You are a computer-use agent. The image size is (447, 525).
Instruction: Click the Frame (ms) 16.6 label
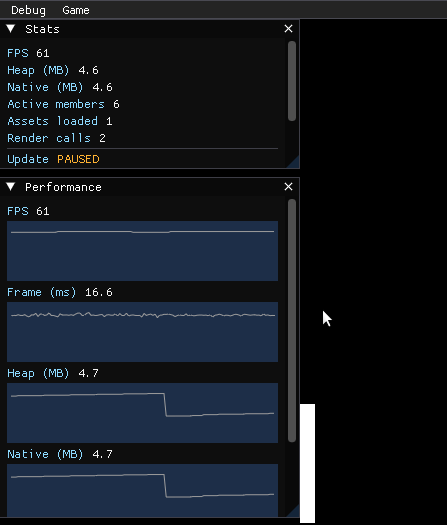[60, 292]
